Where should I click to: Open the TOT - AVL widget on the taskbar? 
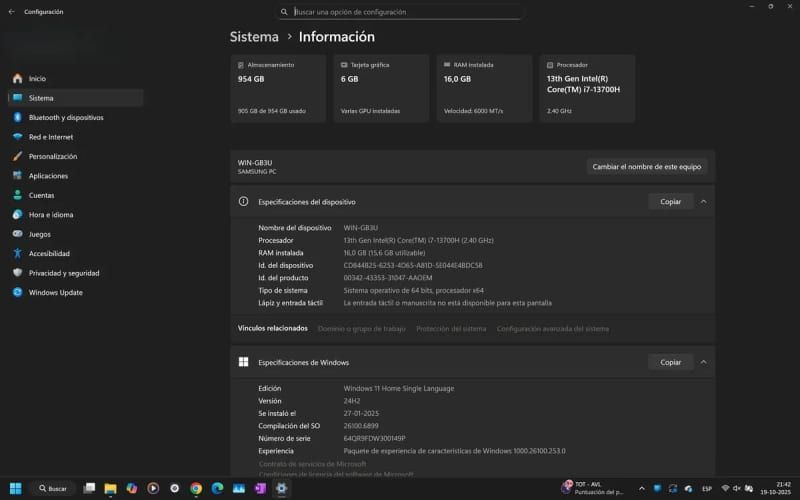click(593, 488)
